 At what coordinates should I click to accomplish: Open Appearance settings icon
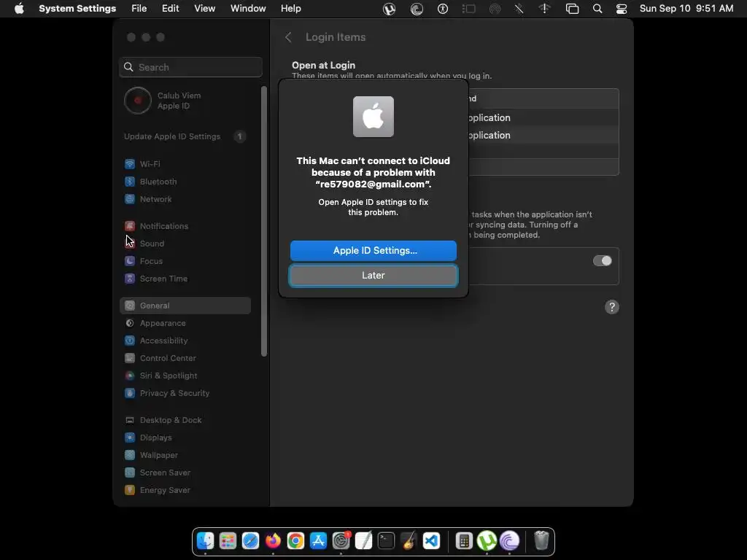pyautogui.click(x=130, y=323)
